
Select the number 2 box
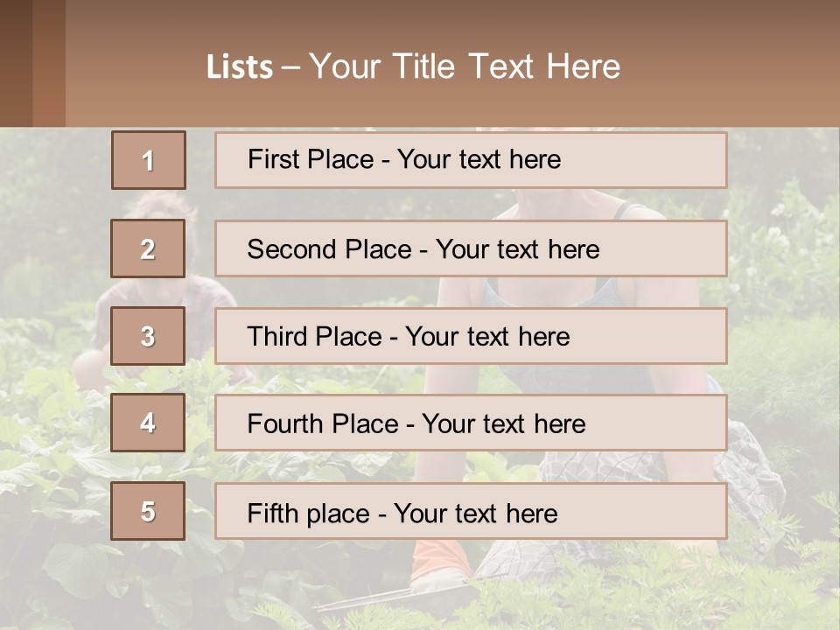(148, 248)
